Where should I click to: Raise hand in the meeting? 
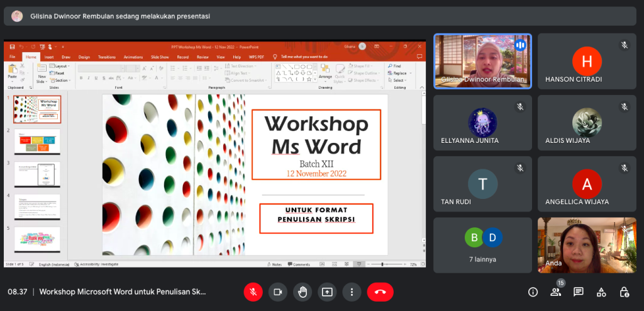[x=303, y=292]
